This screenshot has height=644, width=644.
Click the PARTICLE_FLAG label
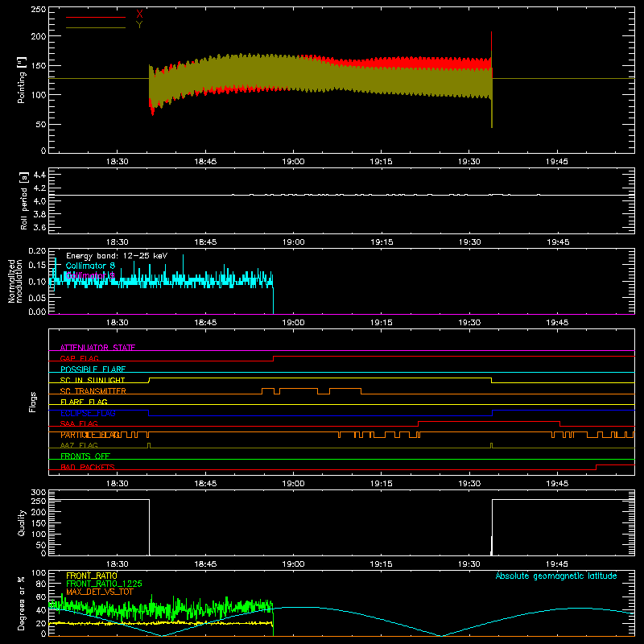(90, 435)
